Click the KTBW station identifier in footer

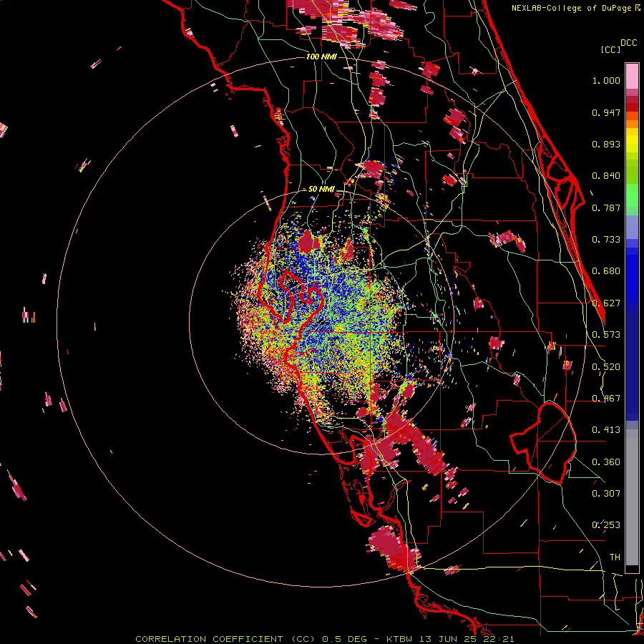coord(399,639)
